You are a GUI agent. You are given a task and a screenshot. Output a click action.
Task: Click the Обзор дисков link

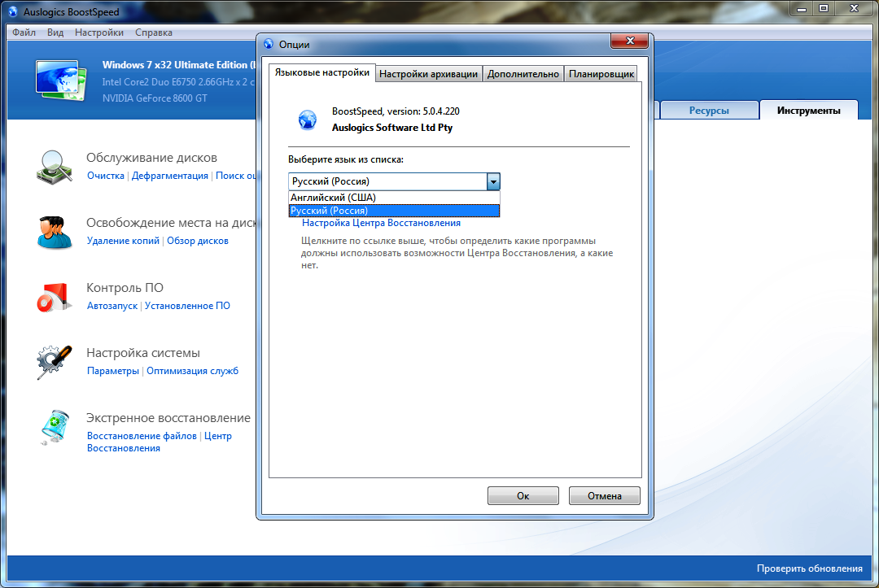click(198, 241)
